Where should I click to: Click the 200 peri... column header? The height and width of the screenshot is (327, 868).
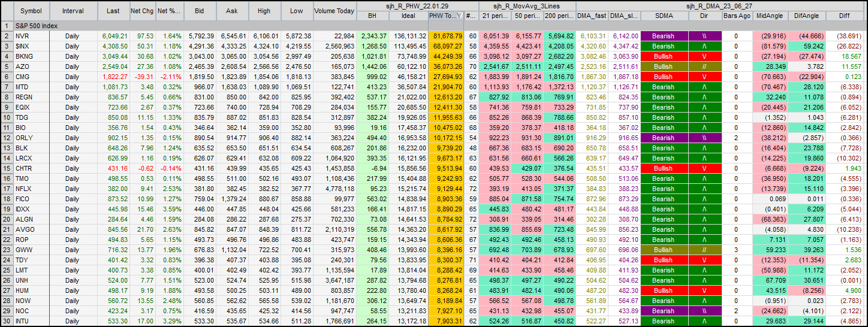coord(560,16)
